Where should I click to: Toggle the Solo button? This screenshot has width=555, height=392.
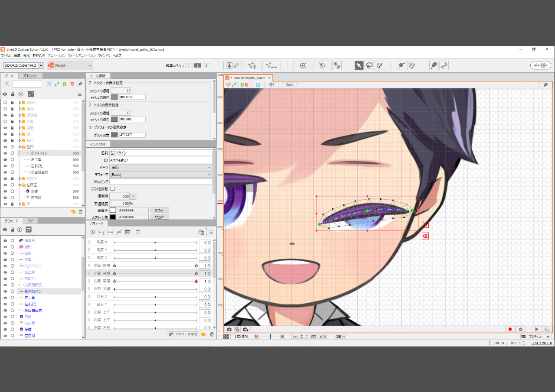click(290, 84)
